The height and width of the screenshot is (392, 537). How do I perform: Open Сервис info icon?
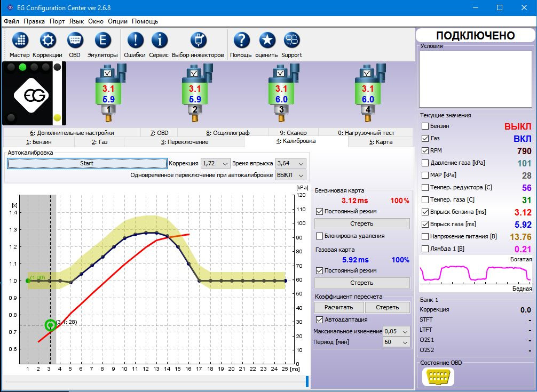coord(159,41)
